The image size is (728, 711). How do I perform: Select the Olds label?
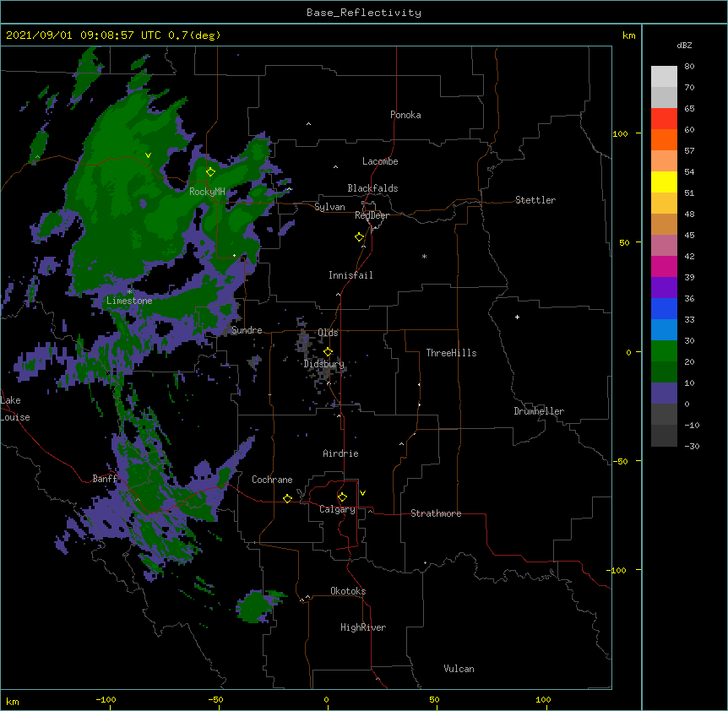328,333
